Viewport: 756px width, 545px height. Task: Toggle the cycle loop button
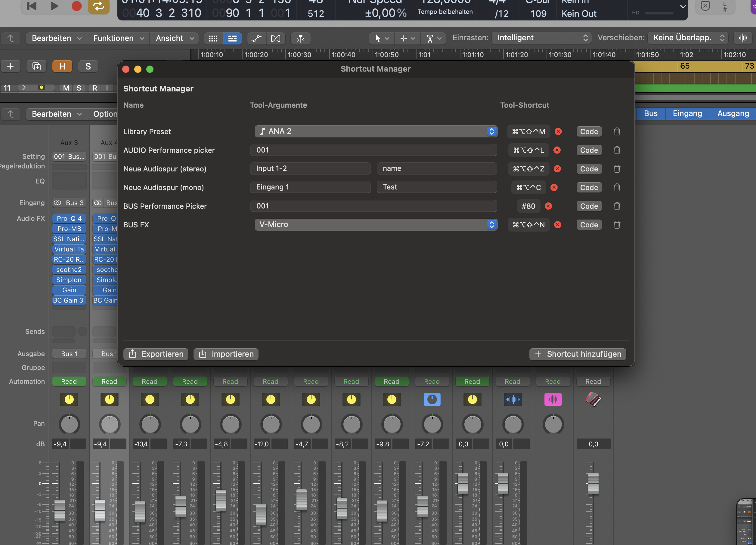(x=99, y=6)
